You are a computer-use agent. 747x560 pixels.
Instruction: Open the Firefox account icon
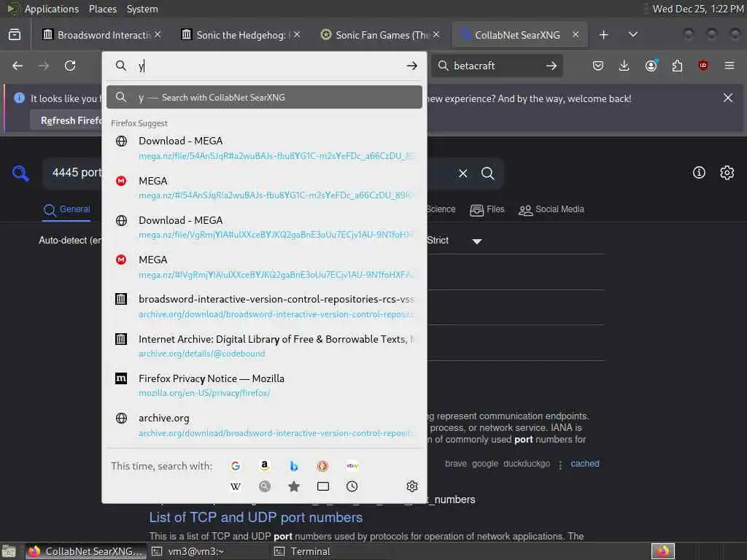(x=651, y=66)
